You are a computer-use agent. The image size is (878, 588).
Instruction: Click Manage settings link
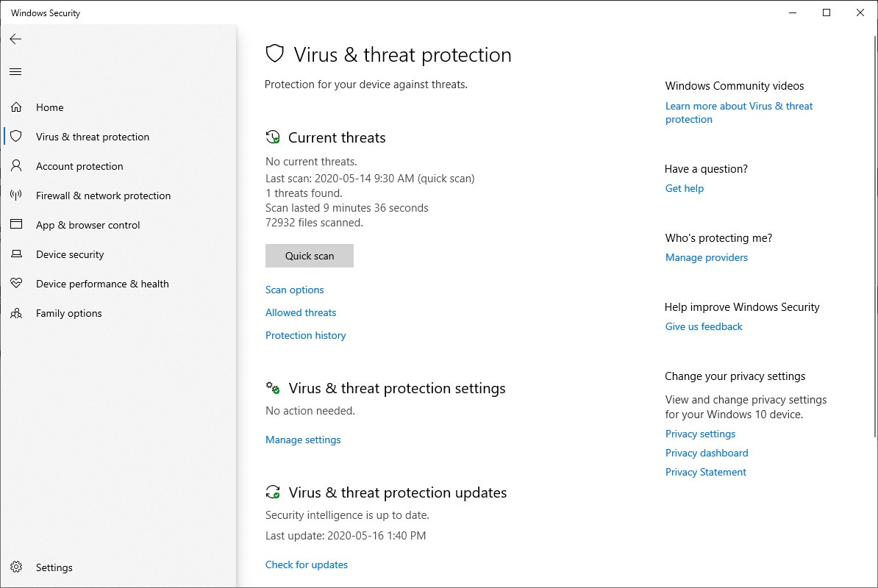tap(303, 440)
